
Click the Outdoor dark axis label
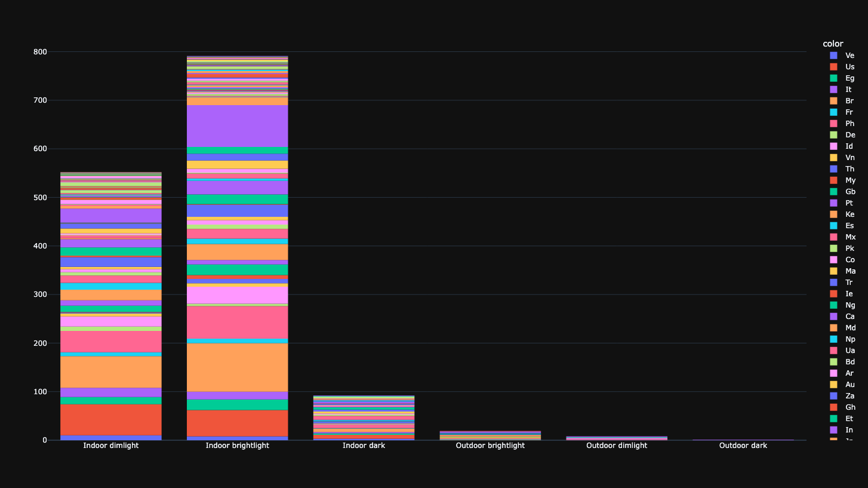[x=743, y=446]
